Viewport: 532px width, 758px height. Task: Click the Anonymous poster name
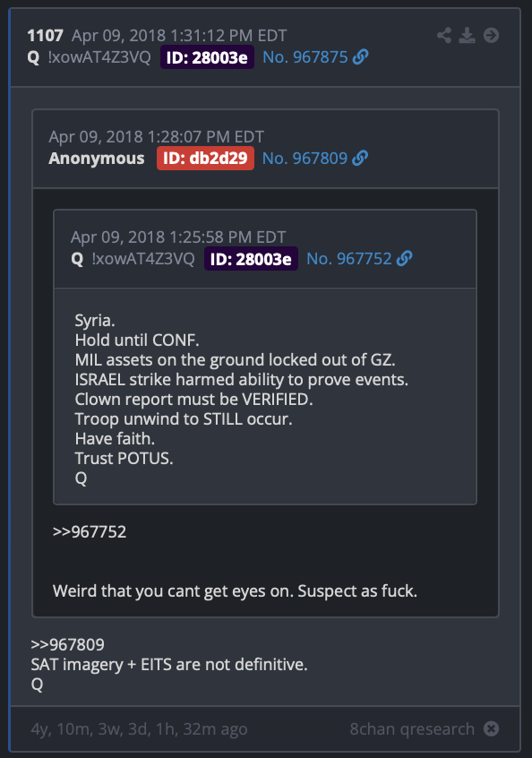[x=96, y=158]
